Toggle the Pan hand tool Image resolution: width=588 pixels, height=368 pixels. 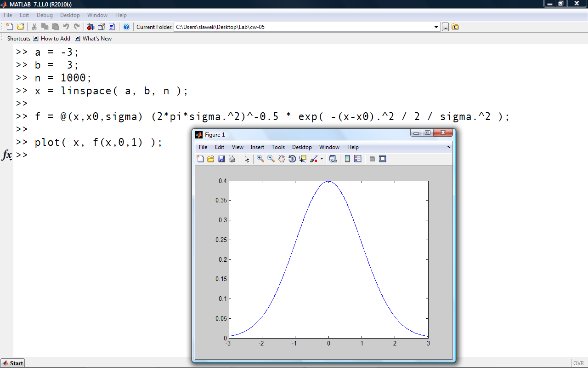282,159
